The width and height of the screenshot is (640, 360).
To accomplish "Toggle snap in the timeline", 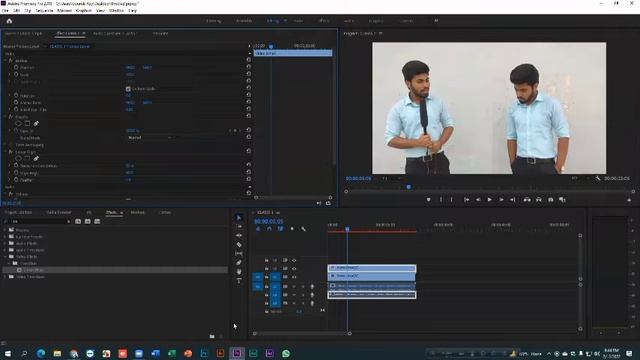I will (x=269, y=229).
